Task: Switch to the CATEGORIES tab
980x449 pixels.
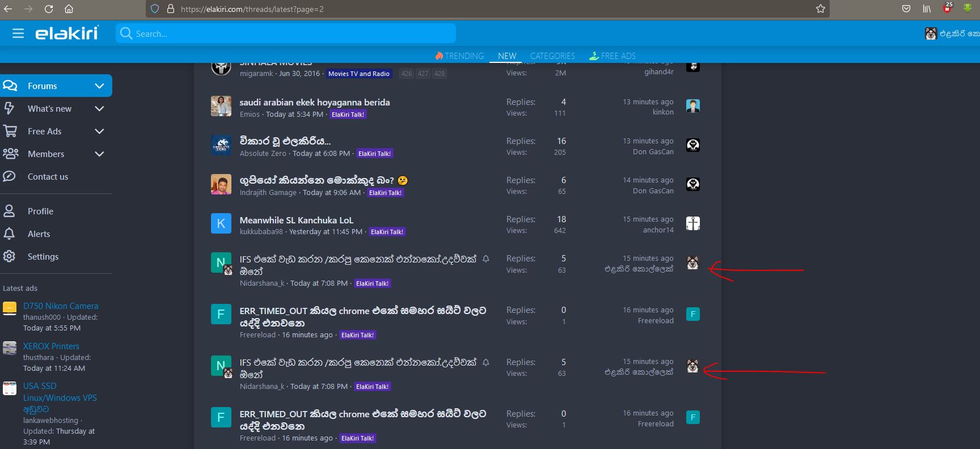Action: pyautogui.click(x=552, y=56)
